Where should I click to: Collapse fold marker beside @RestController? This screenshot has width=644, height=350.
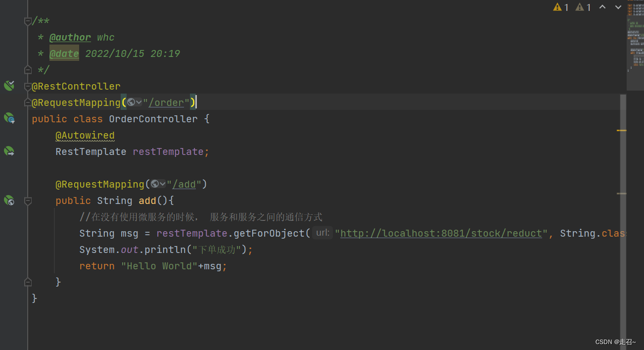28,86
